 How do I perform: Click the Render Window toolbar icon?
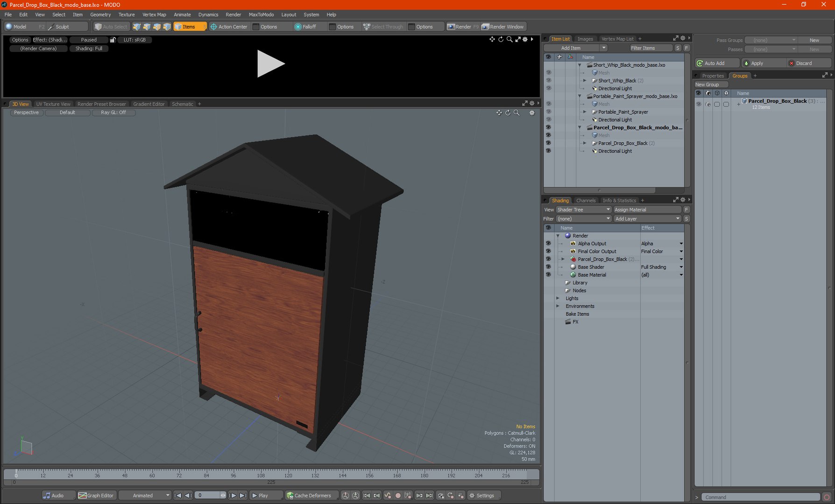click(485, 27)
